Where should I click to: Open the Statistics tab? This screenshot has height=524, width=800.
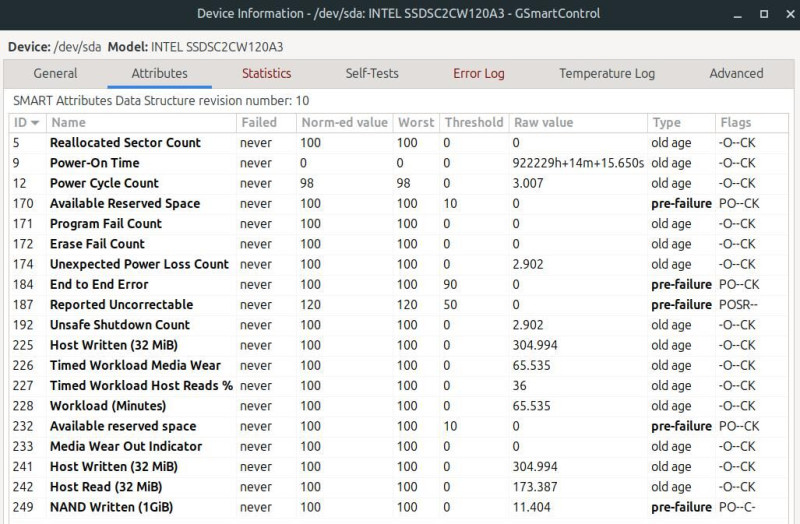(266, 73)
